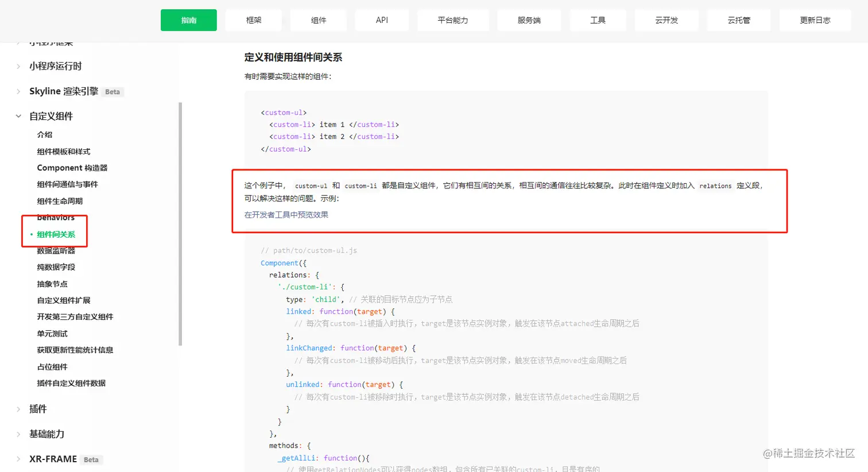
Task: Switch to the 框架 tab
Action: [254, 20]
